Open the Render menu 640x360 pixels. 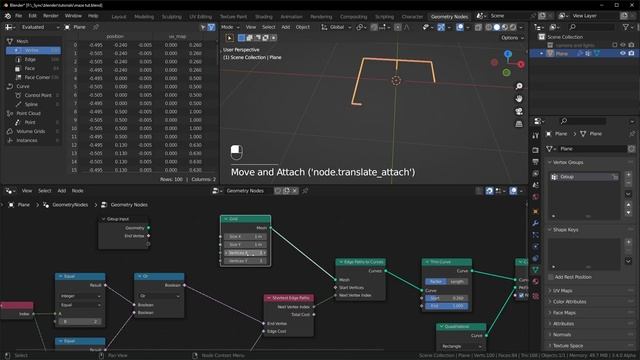pyautogui.click(x=51, y=16)
